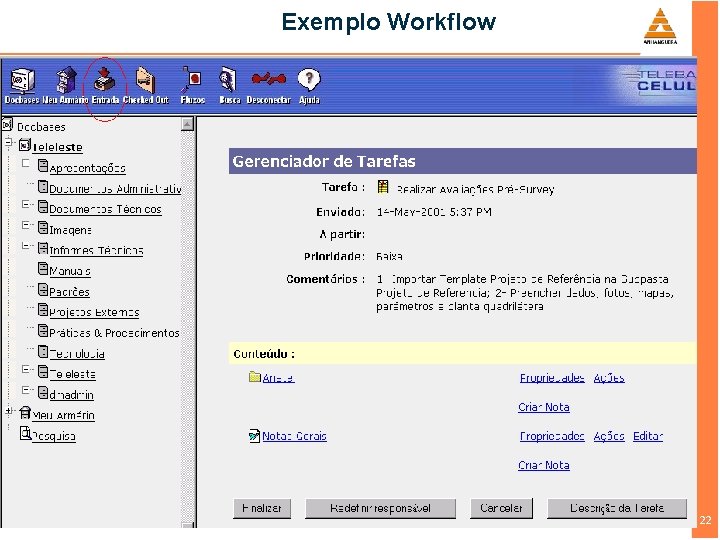
Task: Click the Manuais cabinet icon
Action: tap(43, 269)
